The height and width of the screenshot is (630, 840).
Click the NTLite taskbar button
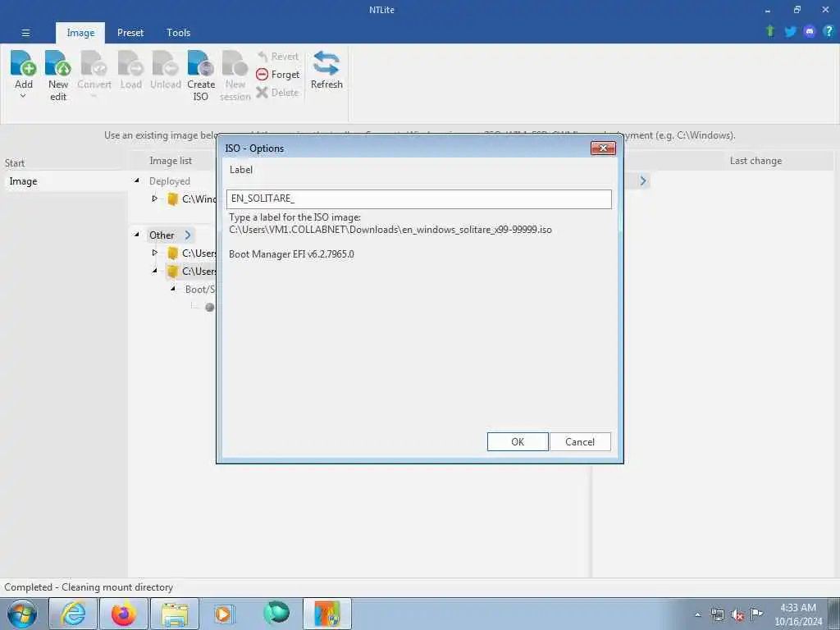click(327, 614)
